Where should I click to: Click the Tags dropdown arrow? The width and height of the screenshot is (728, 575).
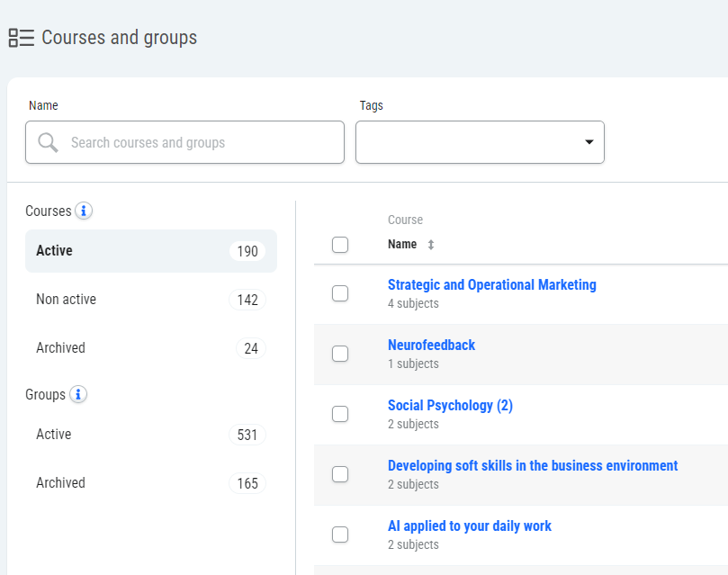tap(589, 142)
